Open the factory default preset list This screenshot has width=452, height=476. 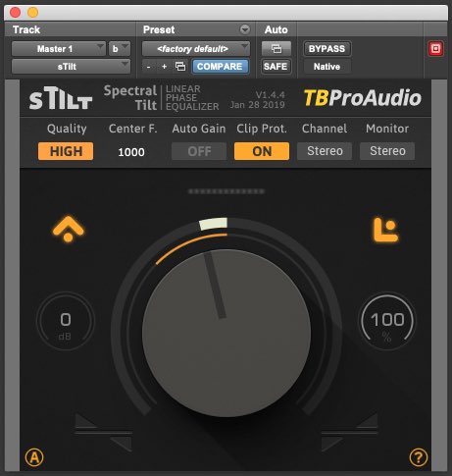point(196,49)
